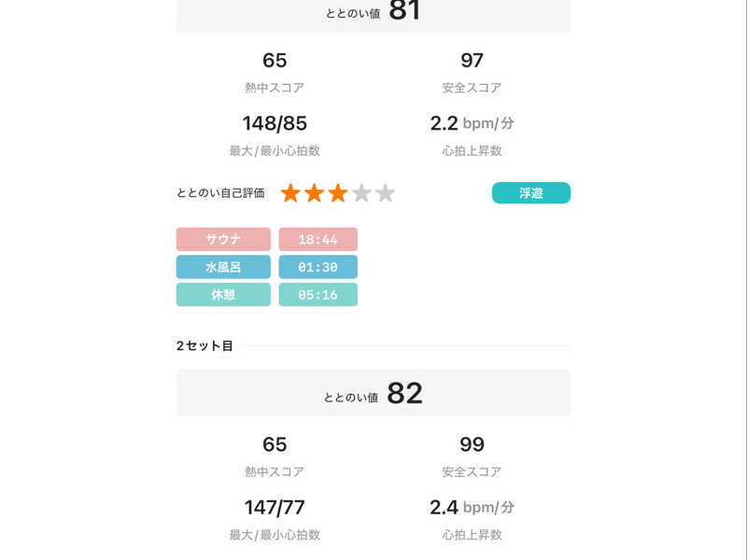Viewport: 747px width, 560px height.
Task: Click the 浮遊 tag button
Action: coord(530,193)
